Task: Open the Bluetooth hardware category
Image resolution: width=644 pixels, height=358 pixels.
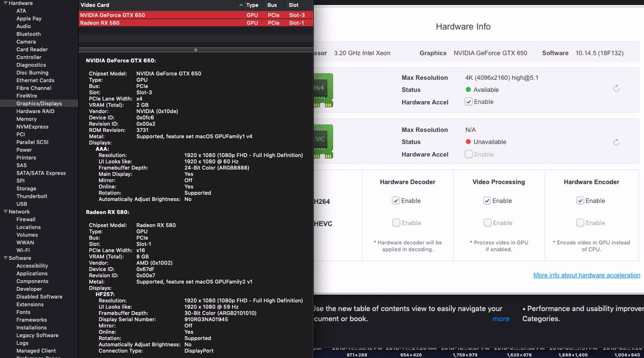Action: click(28, 34)
